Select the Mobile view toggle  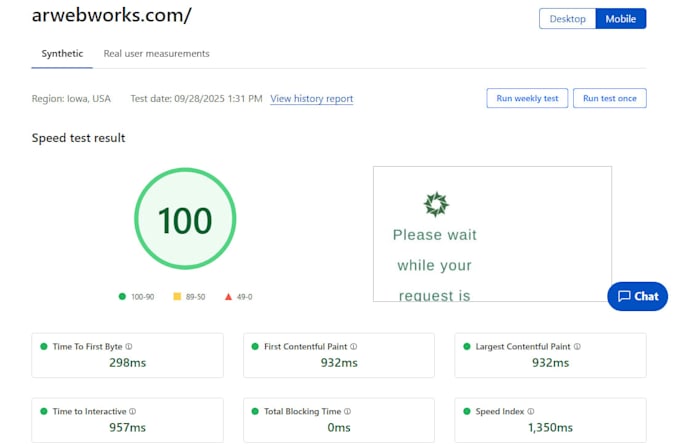[x=621, y=19]
